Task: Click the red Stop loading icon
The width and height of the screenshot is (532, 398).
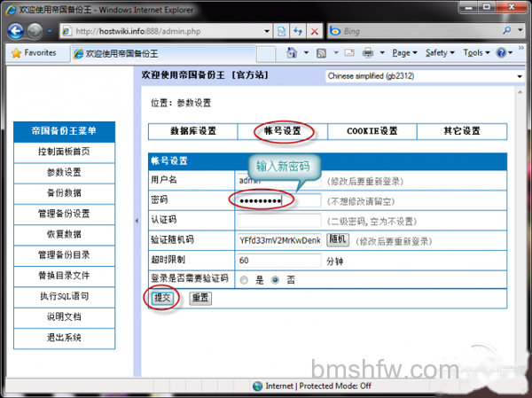Action: click(x=315, y=31)
